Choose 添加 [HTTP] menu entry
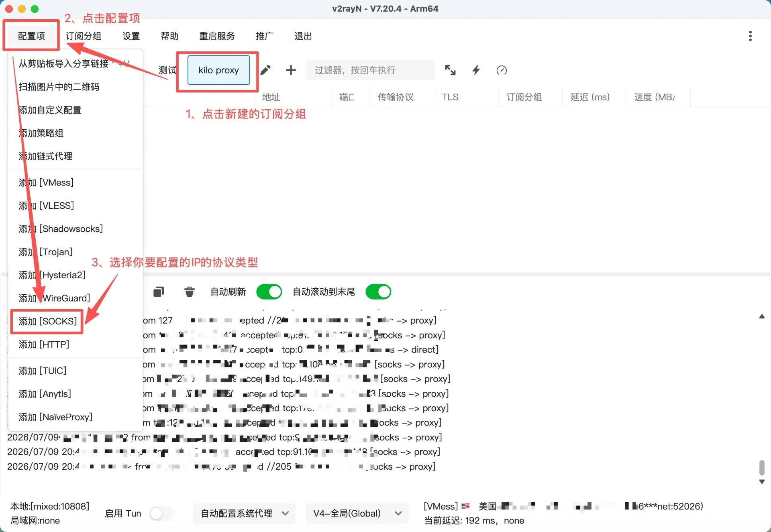771x532 pixels. pos(75,344)
